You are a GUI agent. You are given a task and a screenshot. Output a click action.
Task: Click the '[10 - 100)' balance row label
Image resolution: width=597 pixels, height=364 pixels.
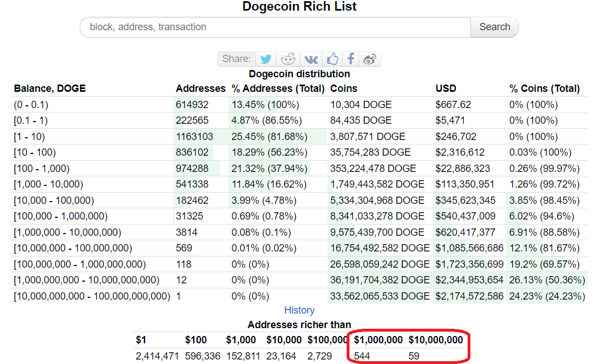click(35, 152)
